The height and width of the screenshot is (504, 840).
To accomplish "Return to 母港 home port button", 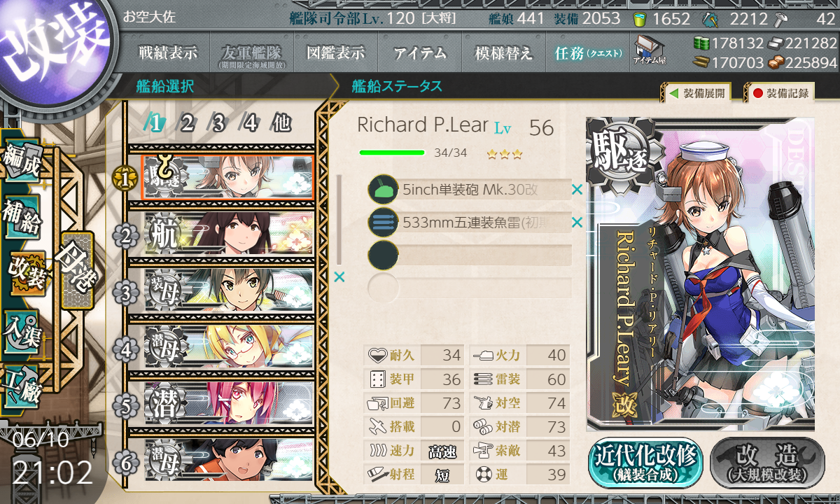I will 76,269.
